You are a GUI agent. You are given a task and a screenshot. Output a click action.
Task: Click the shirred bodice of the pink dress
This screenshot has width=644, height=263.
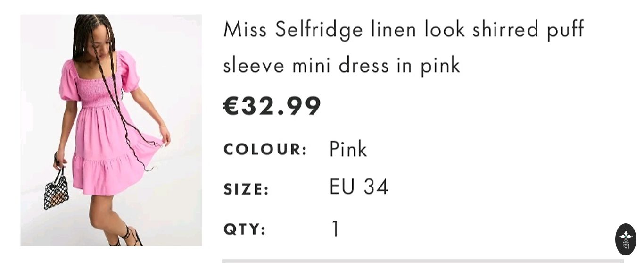pyautogui.click(x=96, y=90)
